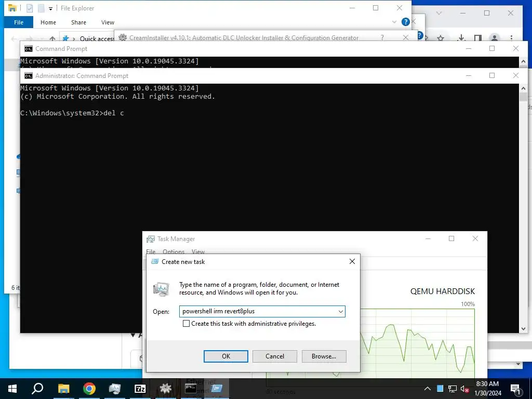Switch to the Home ribbon tab
532x399 pixels.
click(x=48, y=22)
